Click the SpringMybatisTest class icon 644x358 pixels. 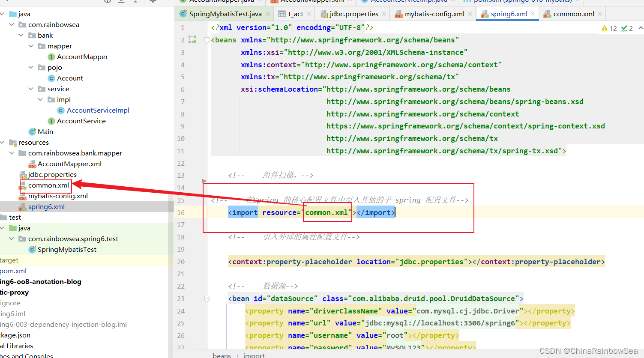[x=32, y=249]
